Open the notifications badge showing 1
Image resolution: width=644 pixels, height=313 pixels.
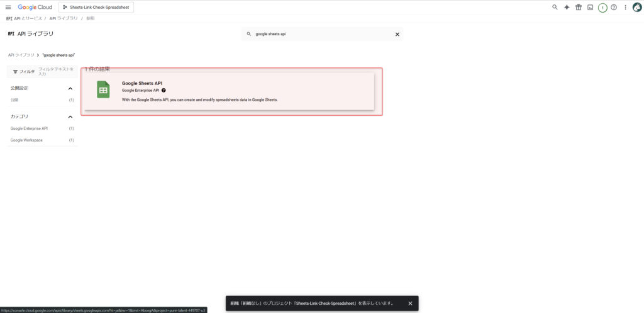[602, 8]
